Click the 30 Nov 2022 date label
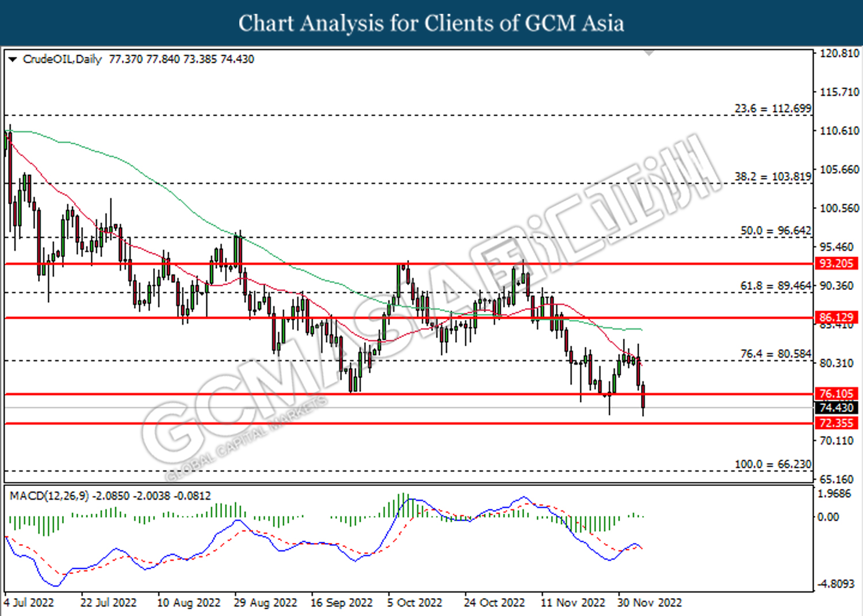 (x=650, y=603)
